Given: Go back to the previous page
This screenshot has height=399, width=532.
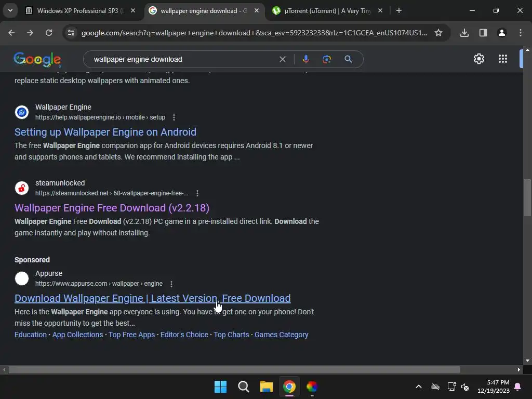Looking at the screenshot, I should (x=11, y=33).
